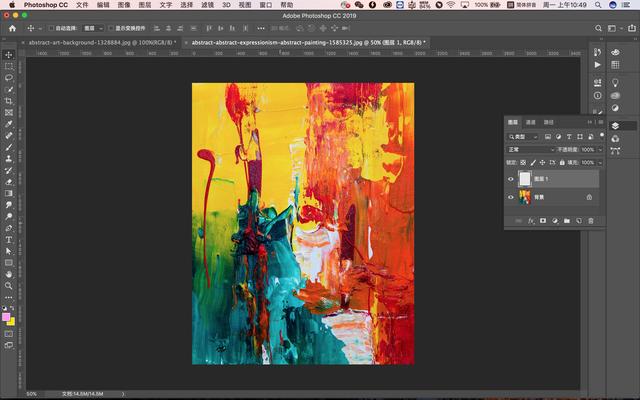Image resolution: width=640 pixels, height=400 pixels.
Task: Select the Move tool in the toolbar
Action: (x=9, y=54)
